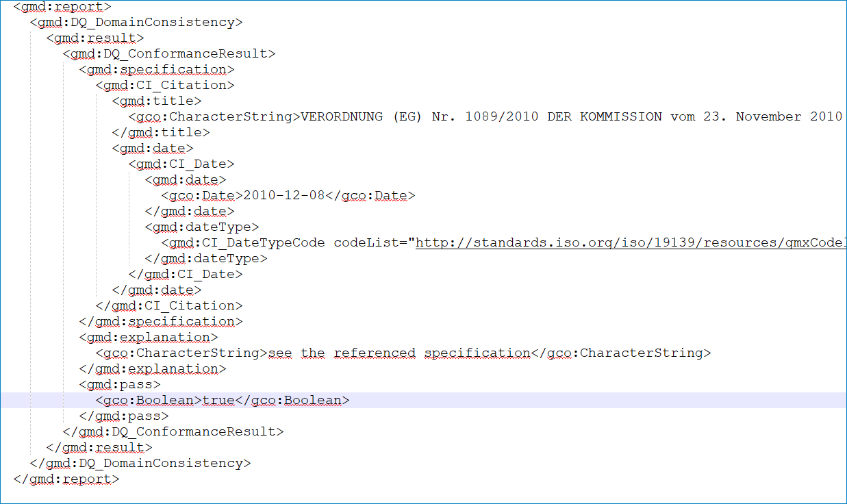The image size is (847, 504).
Task: Click the closing gmd:title tag
Action: pyautogui.click(x=160, y=132)
